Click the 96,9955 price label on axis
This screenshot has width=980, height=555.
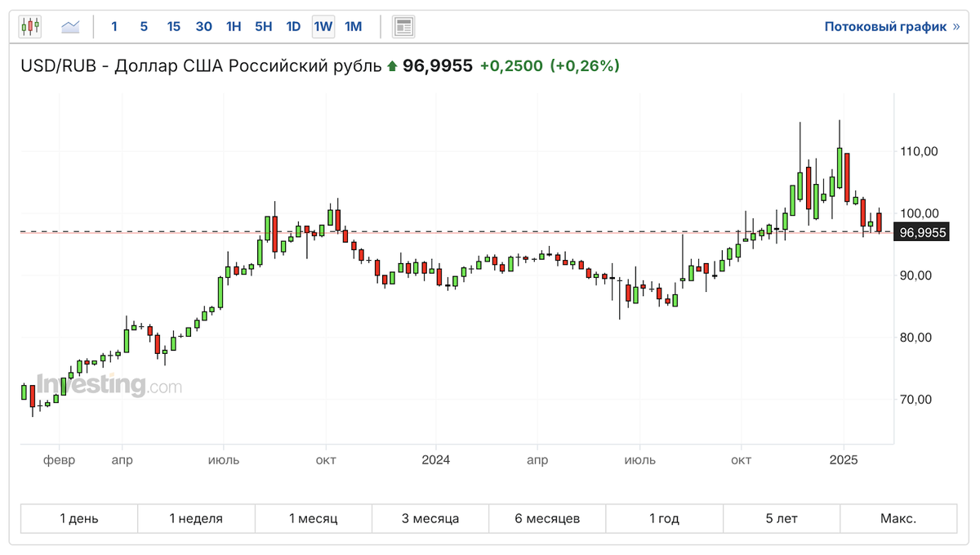coord(922,233)
